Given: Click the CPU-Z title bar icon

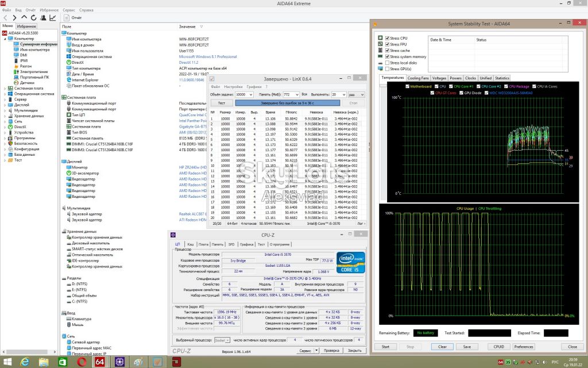Looking at the screenshot, I should point(173,235).
